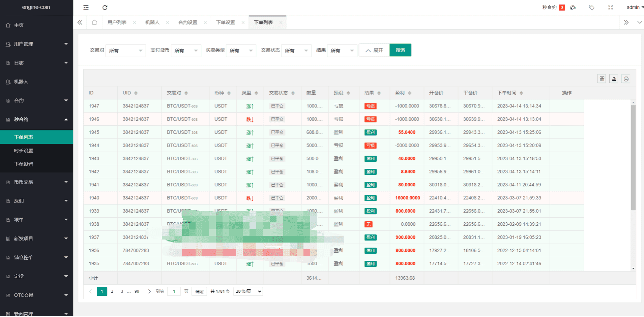Open the 20 条/页 page size dropdown

pos(248,291)
